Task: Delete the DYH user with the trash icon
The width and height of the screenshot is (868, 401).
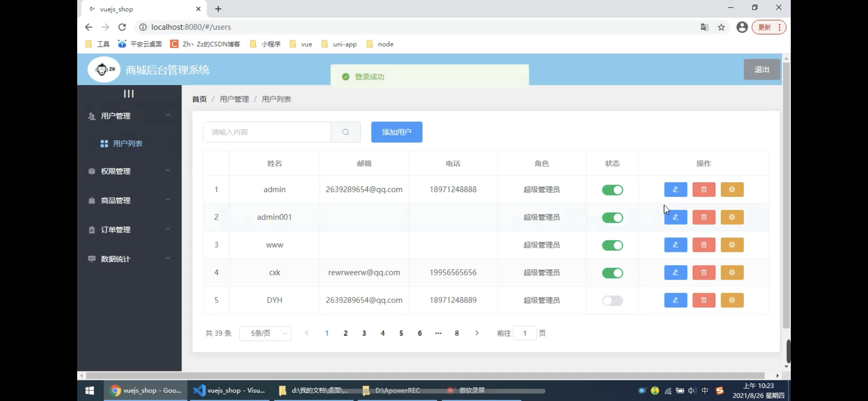Action: point(704,300)
